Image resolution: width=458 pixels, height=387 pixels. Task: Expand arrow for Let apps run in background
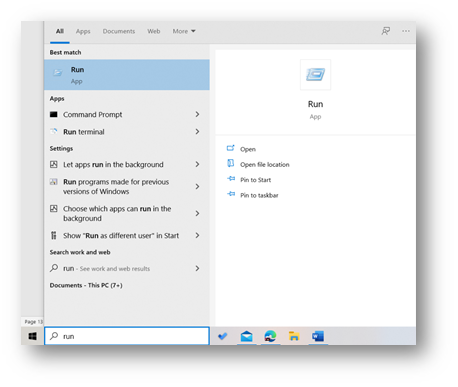[197, 164]
